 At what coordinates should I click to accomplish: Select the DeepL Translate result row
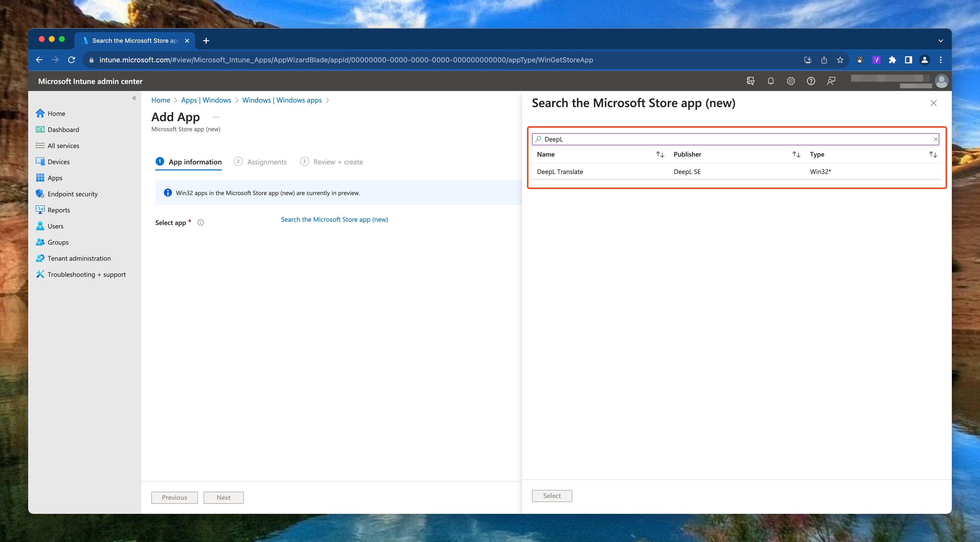coord(560,171)
